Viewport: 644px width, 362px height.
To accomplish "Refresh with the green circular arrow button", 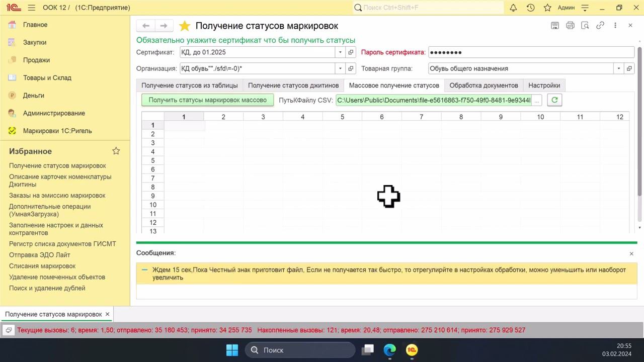I will (554, 100).
